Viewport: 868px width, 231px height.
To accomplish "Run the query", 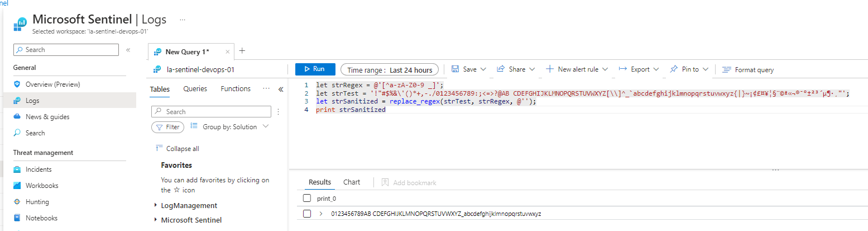I will pos(315,69).
